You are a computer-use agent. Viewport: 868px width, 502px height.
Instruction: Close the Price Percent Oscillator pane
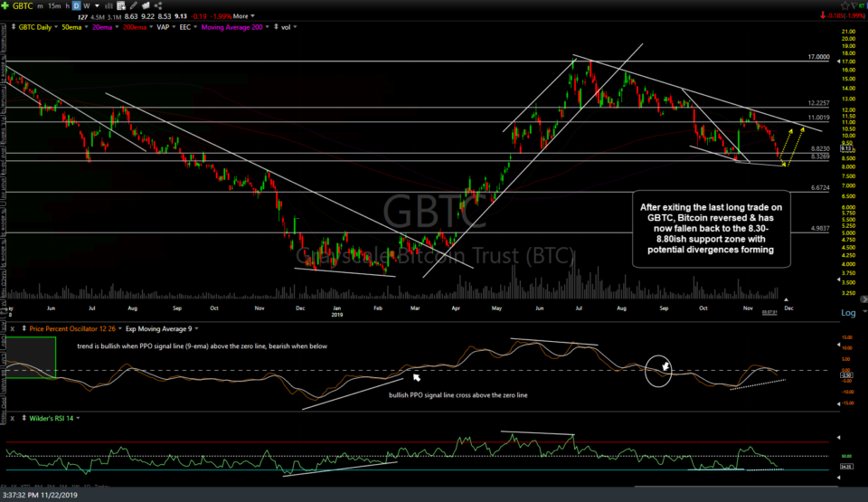coord(12,328)
